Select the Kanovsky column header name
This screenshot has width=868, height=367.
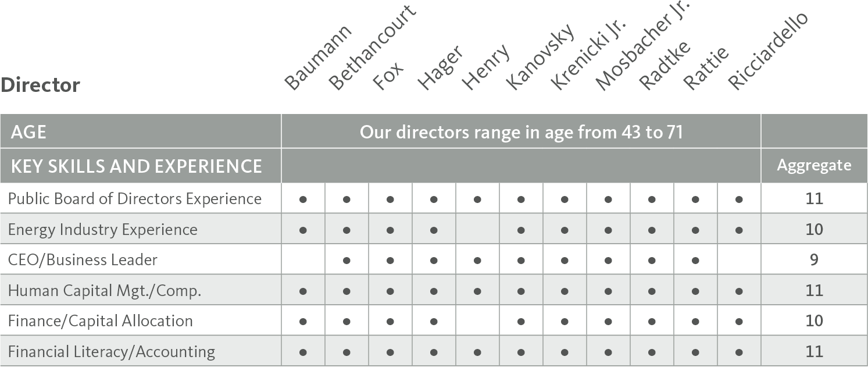pyautogui.click(x=541, y=57)
